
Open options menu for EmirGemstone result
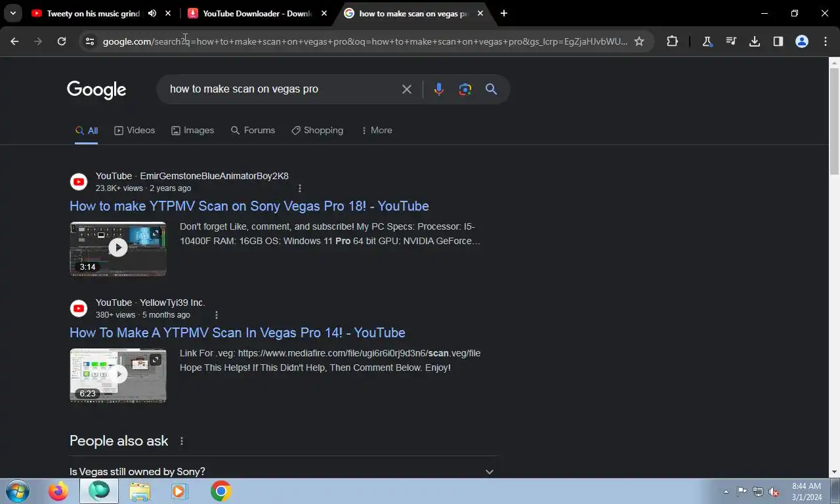click(x=300, y=188)
